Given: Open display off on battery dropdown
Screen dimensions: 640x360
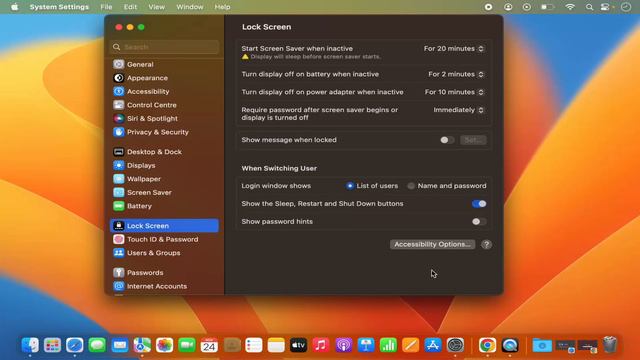Looking at the screenshot, I should pyautogui.click(x=456, y=74).
